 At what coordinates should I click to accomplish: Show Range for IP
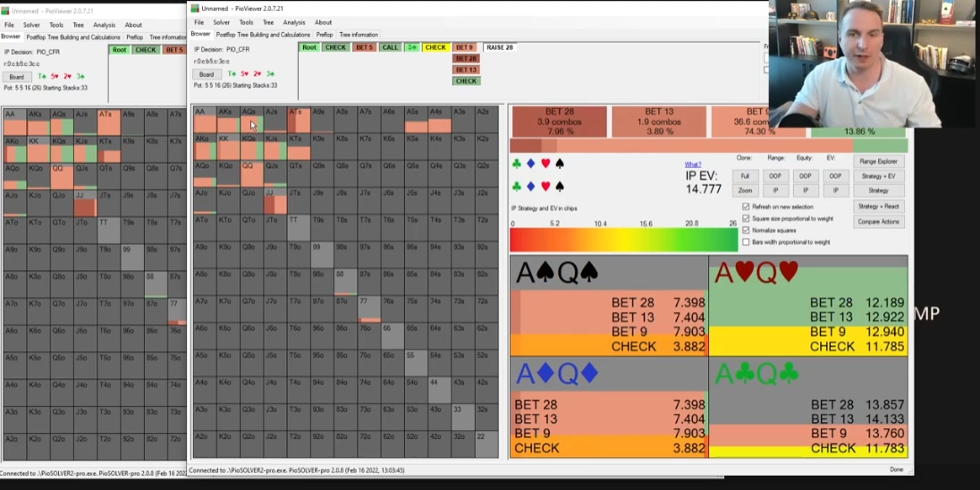775,190
